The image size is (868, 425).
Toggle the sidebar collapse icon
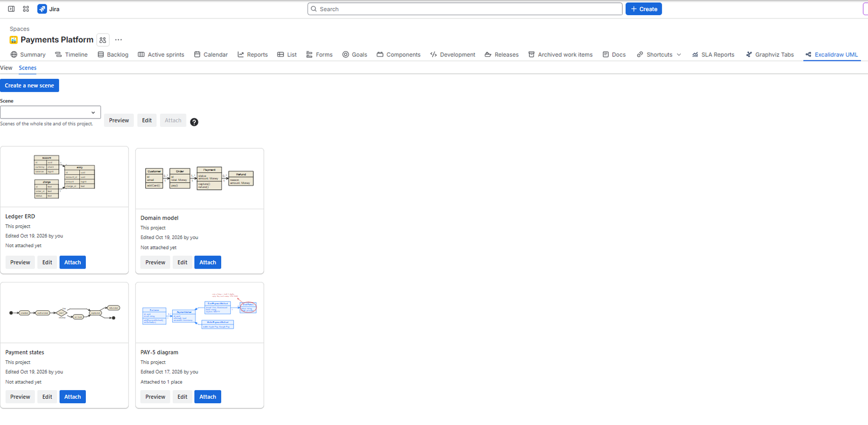pyautogui.click(x=11, y=9)
